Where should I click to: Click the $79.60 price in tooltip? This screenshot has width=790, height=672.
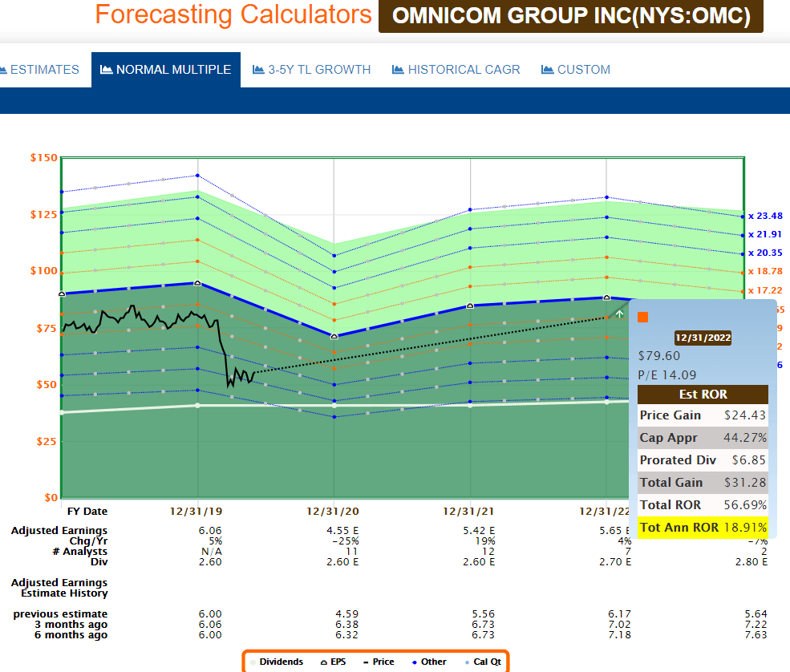coord(659,355)
